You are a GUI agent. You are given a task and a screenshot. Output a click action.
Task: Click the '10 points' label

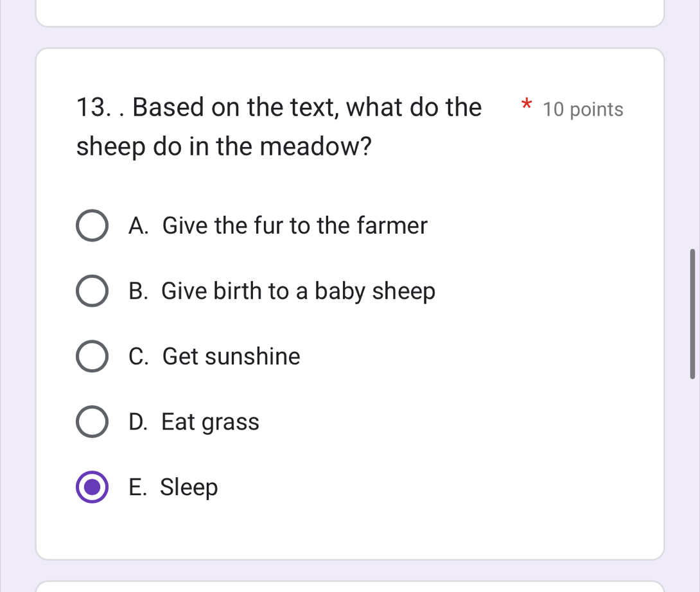coord(582,110)
